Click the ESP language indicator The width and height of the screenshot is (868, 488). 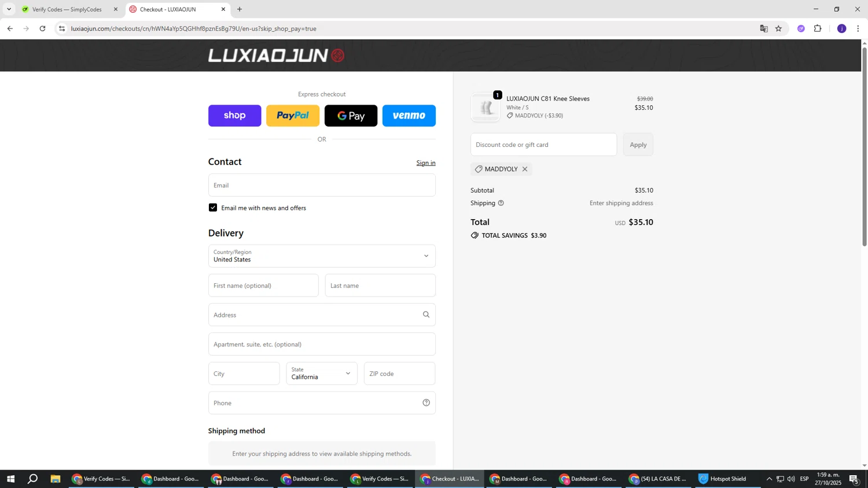pos(804,479)
